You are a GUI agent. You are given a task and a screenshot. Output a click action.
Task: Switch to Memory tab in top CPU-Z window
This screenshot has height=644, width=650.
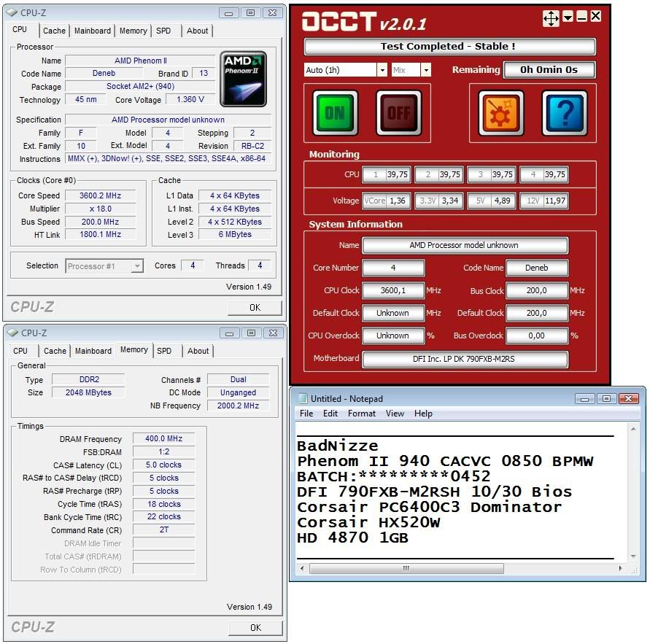coord(133,31)
